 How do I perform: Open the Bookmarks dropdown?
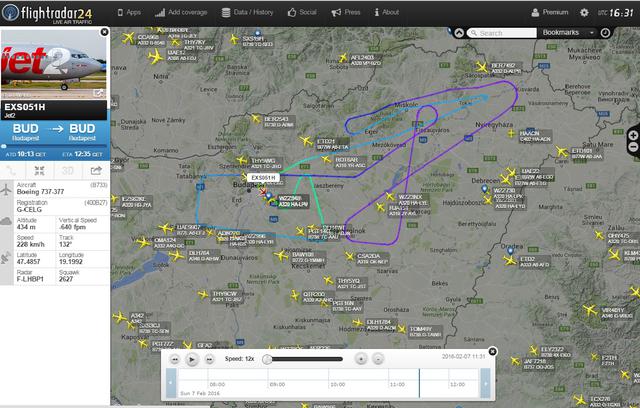pos(567,33)
